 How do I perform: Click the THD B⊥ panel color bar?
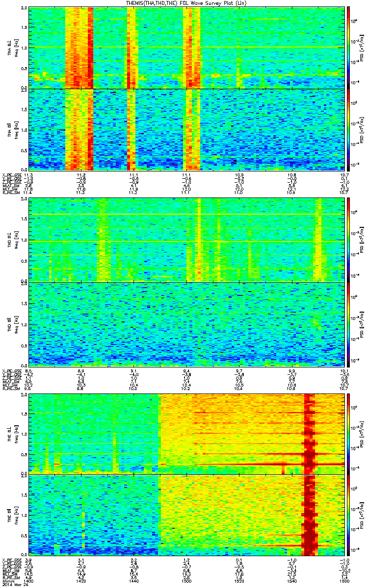(x=349, y=241)
